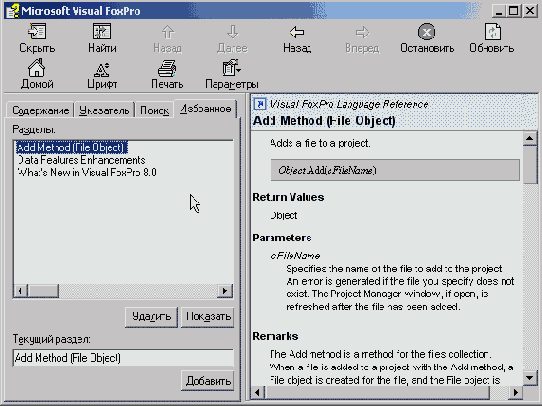This screenshot has width=542, height=406.
Task: Click the Показать button
Action: tap(207, 317)
